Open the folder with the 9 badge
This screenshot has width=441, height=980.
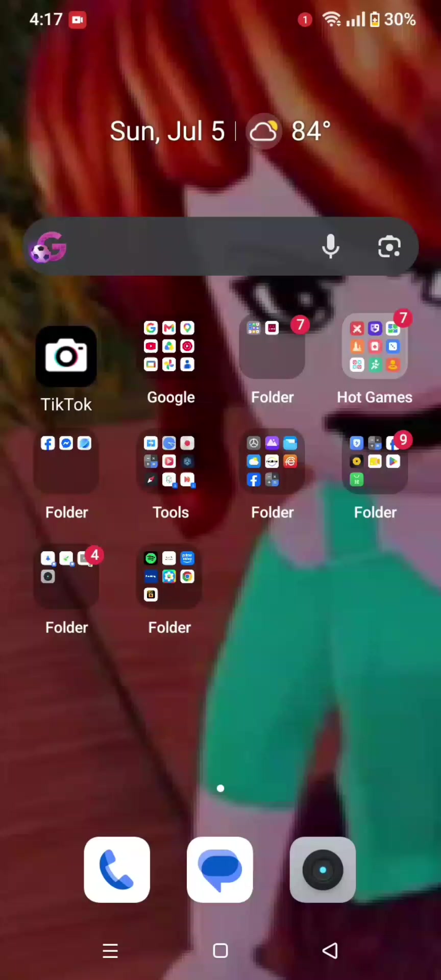click(375, 461)
